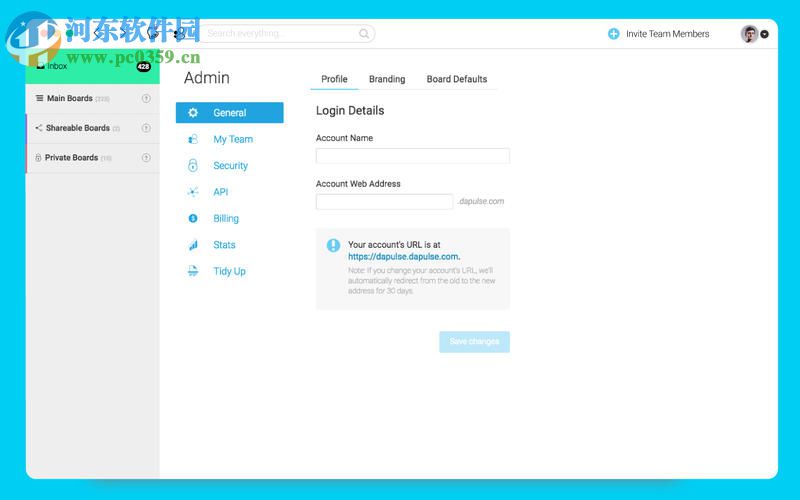
Task: Open the user avatar in the top bar
Action: pyautogui.click(x=749, y=34)
